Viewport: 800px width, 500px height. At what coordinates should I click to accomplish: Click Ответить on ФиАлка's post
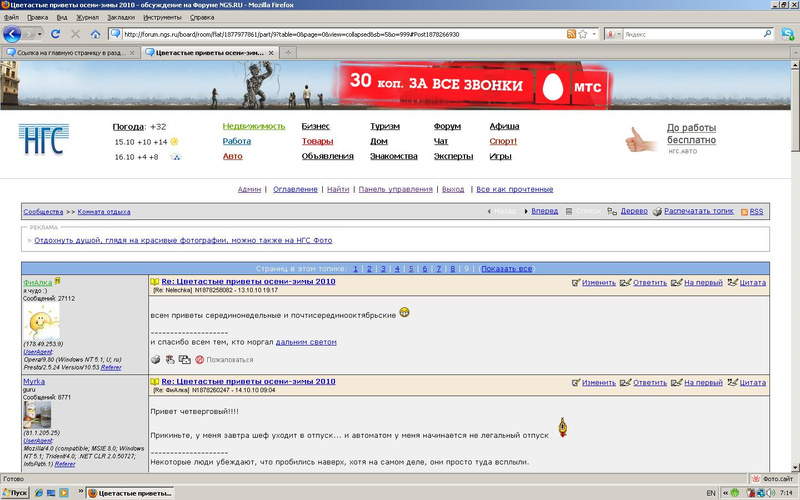point(648,283)
